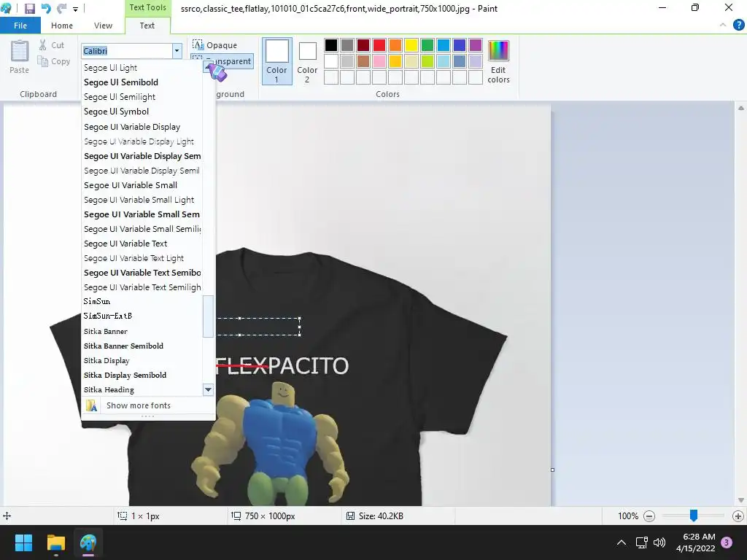Viewport: 747px width, 560px height.
Task: Click the zoom in plus button
Action: [738, 516]
